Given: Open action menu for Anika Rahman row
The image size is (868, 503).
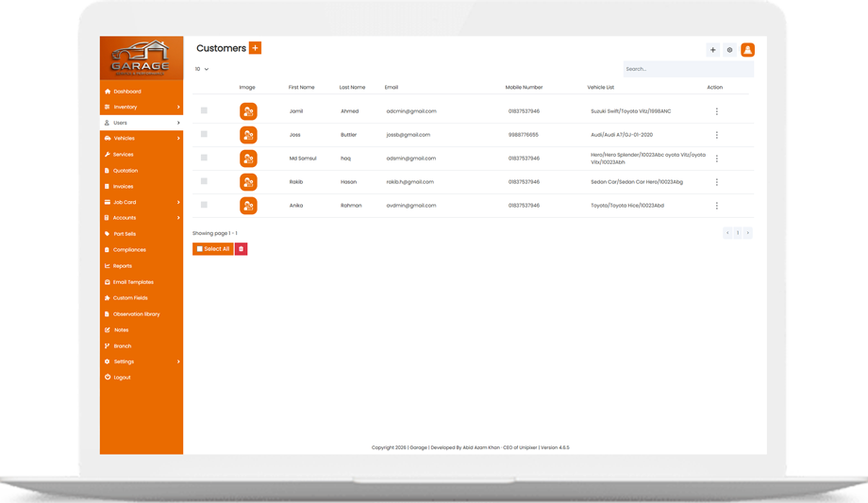Looking at the screenshot, I should coord(716,206).
